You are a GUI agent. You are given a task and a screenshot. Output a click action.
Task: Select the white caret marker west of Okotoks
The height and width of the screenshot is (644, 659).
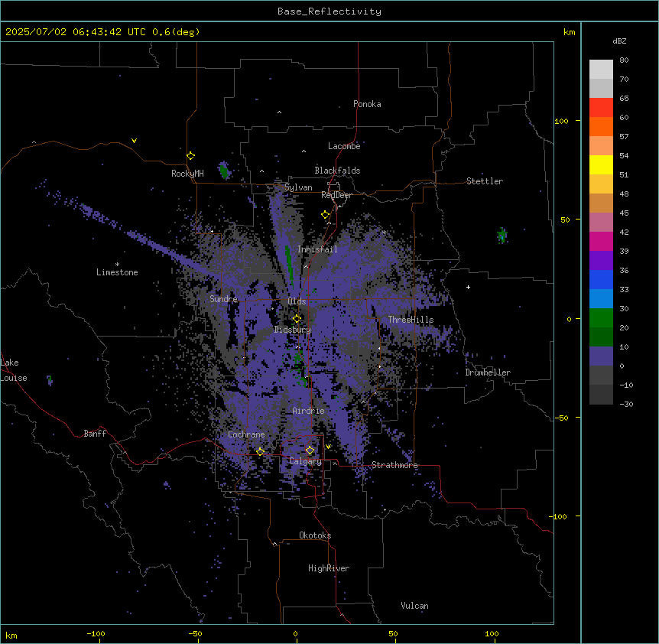tap(275, 544)
